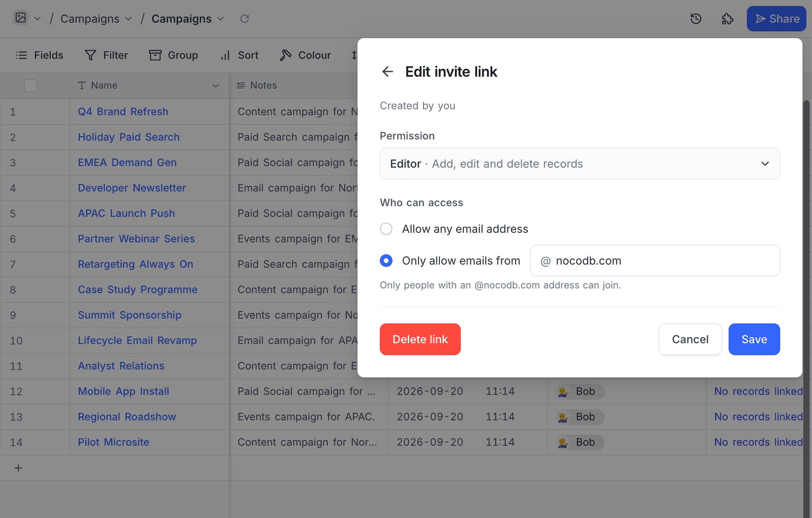Open the EMEA Demand Gen record
This screenshot has height=518, width=812.
127,162
